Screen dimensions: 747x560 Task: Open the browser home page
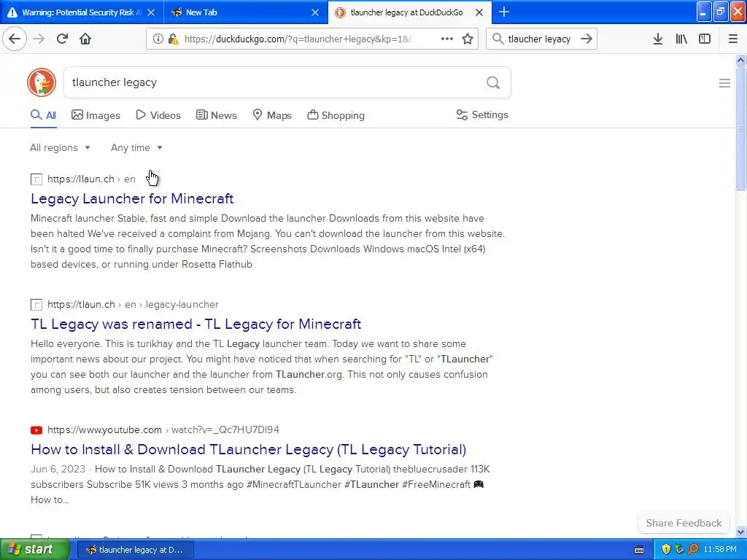(85, 39)
